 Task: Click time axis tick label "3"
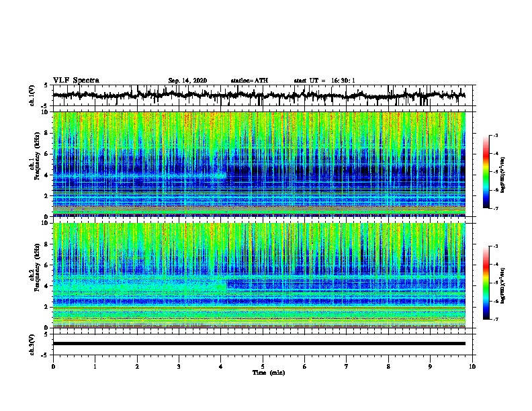[179, 367]
